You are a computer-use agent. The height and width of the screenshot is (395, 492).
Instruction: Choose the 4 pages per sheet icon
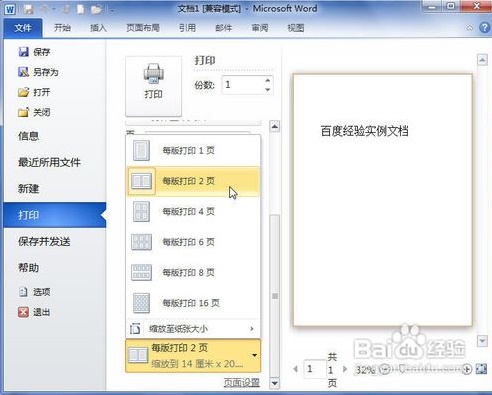coord(141,212)
